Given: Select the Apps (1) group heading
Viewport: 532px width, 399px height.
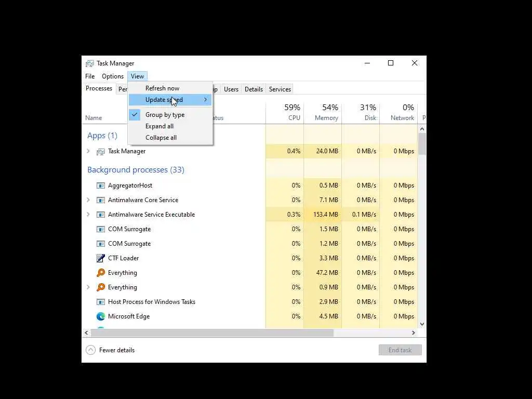Looking at the screenshot, I should (102, 136).
